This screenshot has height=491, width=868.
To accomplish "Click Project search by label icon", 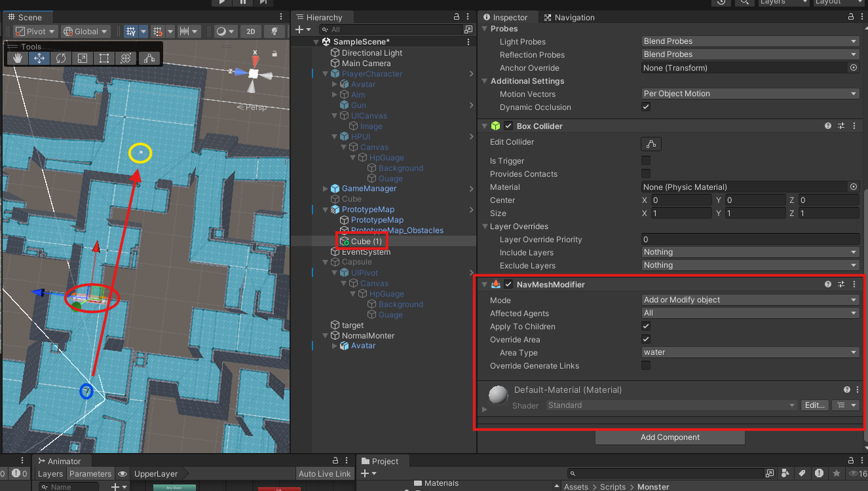I will pyautogui.click(x=801, y=473).
